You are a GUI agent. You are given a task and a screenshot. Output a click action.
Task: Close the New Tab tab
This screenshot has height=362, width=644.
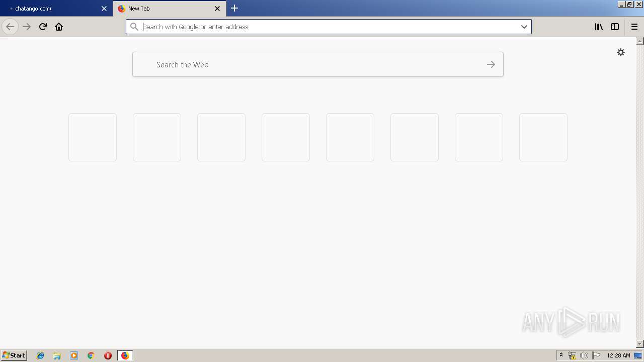point(217,9)
